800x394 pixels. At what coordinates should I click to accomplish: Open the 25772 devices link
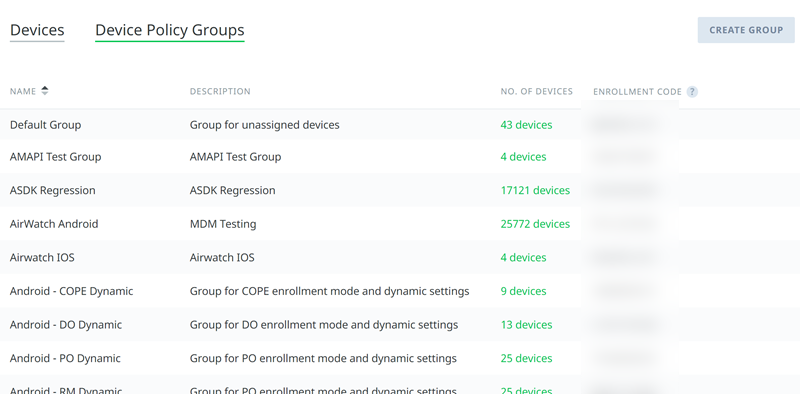tap(535, 224)
